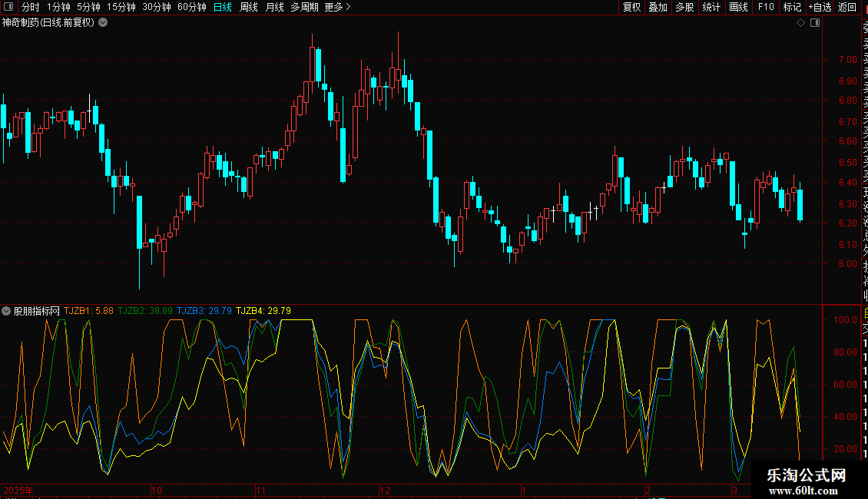
Task: Click the 股朋指标网 indicator name
Action: (37, 311)
